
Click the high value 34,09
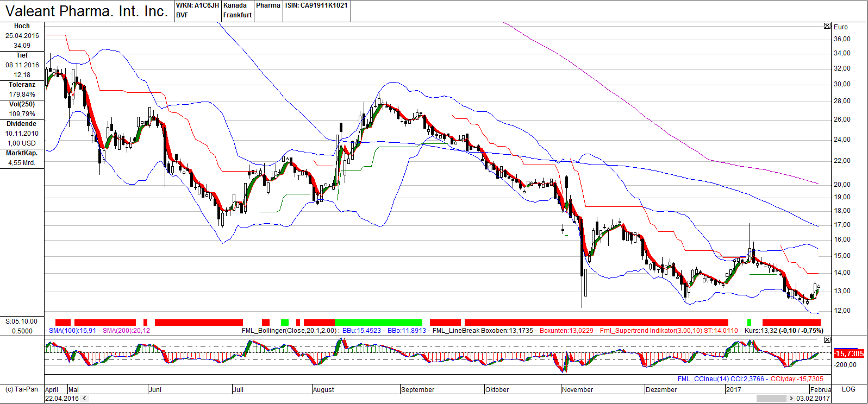tap(22, 46)
